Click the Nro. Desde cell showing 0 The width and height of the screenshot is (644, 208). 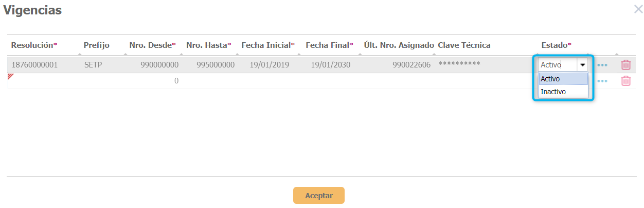[x=176, y=81]
